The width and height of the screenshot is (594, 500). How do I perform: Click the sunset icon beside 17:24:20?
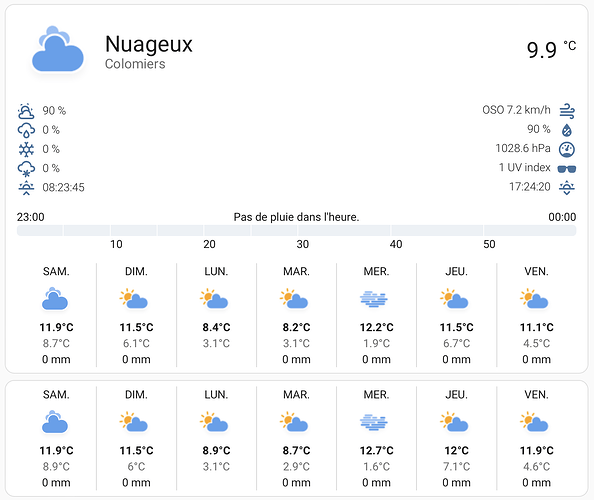click(567, 187)
